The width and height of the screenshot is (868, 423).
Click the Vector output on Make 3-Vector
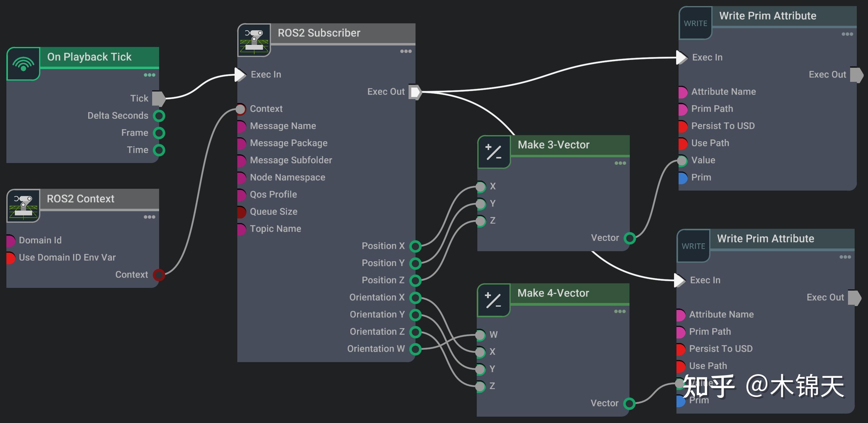(x=630, y=238)
